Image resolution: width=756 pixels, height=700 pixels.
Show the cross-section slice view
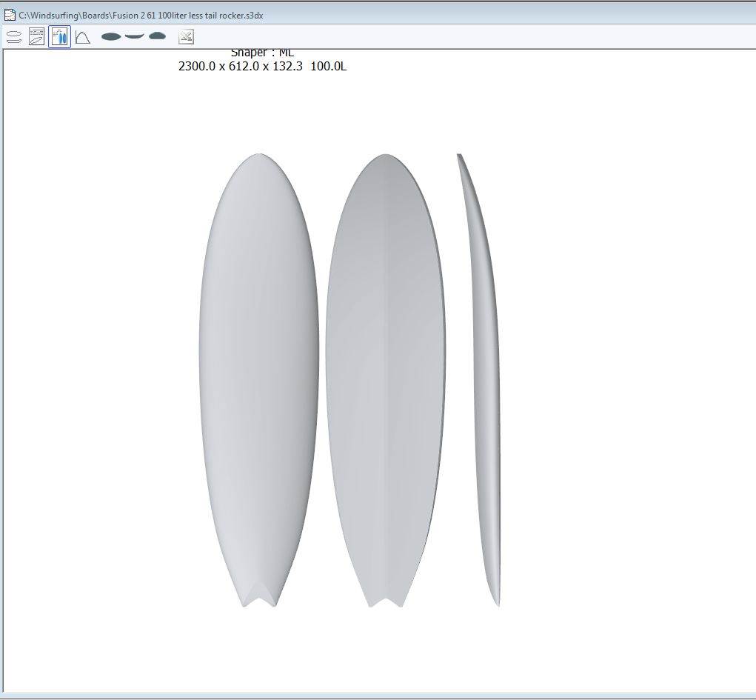point(157,36)
